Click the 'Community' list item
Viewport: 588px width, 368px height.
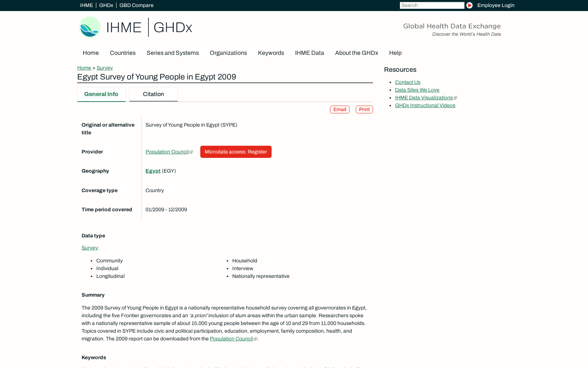pos(110,261)
